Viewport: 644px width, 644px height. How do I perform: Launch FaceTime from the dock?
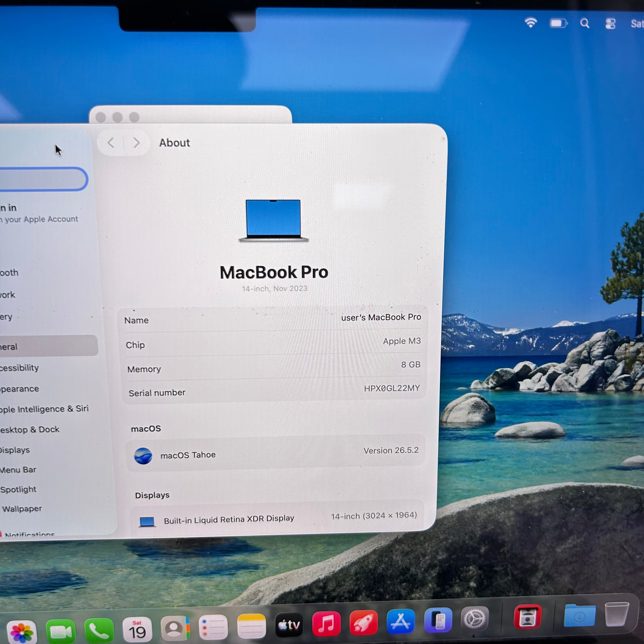(61, 631)
